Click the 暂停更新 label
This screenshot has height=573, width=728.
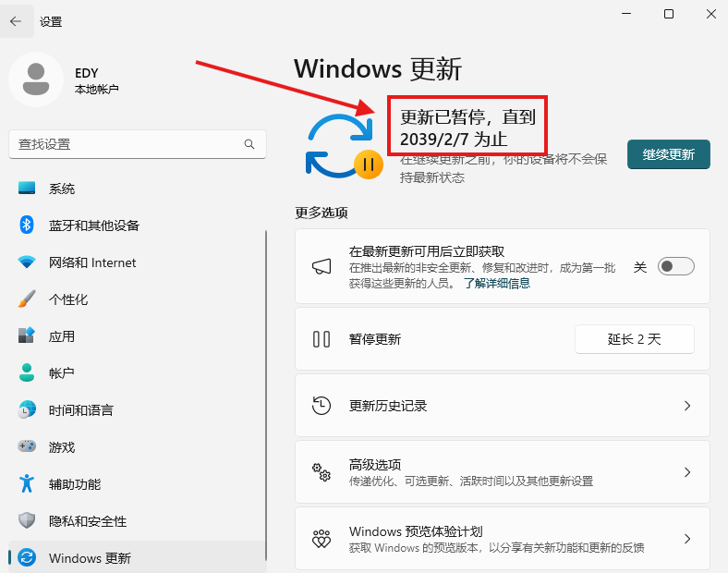pos(375,339)
